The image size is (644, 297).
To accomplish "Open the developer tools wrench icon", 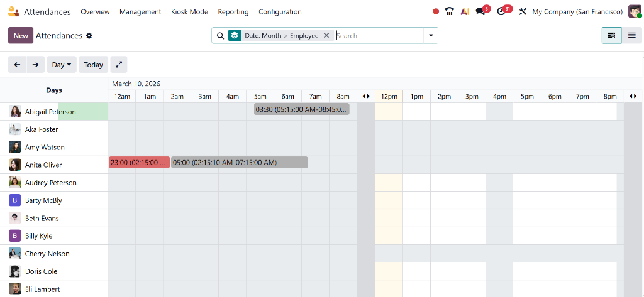I will click(523, 11).
